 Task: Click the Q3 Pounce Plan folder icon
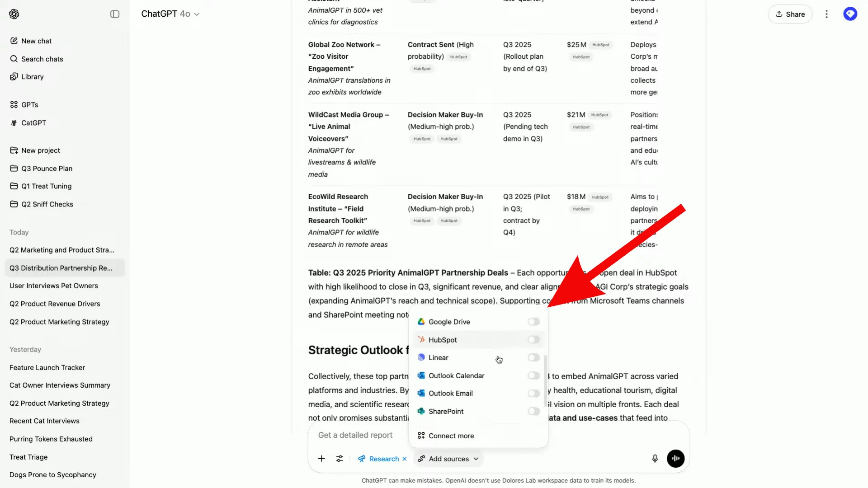14,169
